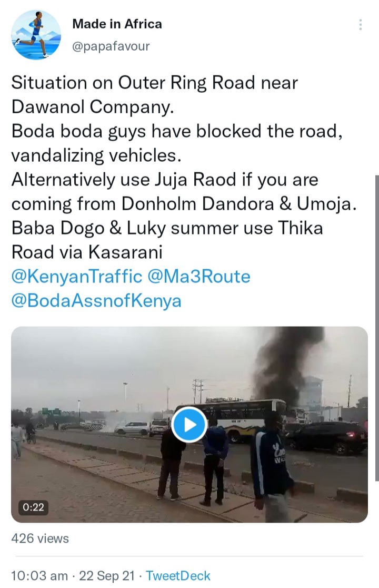The image size is (379, 588).
Task: Open the @KenyanTraffic mention
Action: (77, 277)
